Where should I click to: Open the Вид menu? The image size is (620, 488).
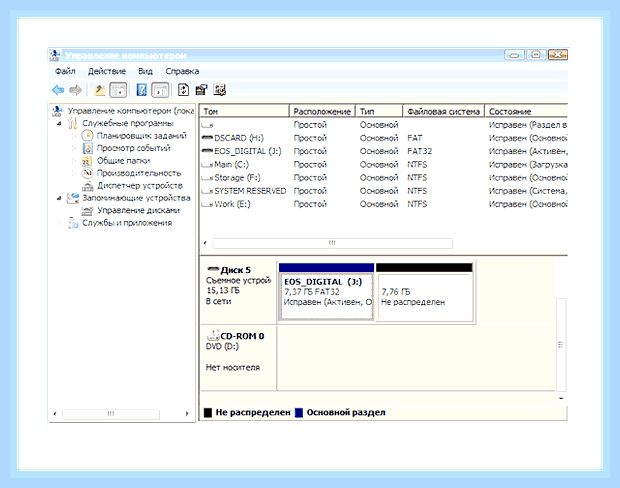point(145,71)
